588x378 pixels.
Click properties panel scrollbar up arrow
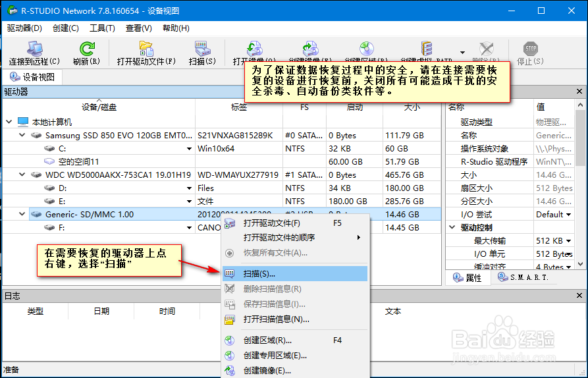pyautogui.click(x=580, y=105)
